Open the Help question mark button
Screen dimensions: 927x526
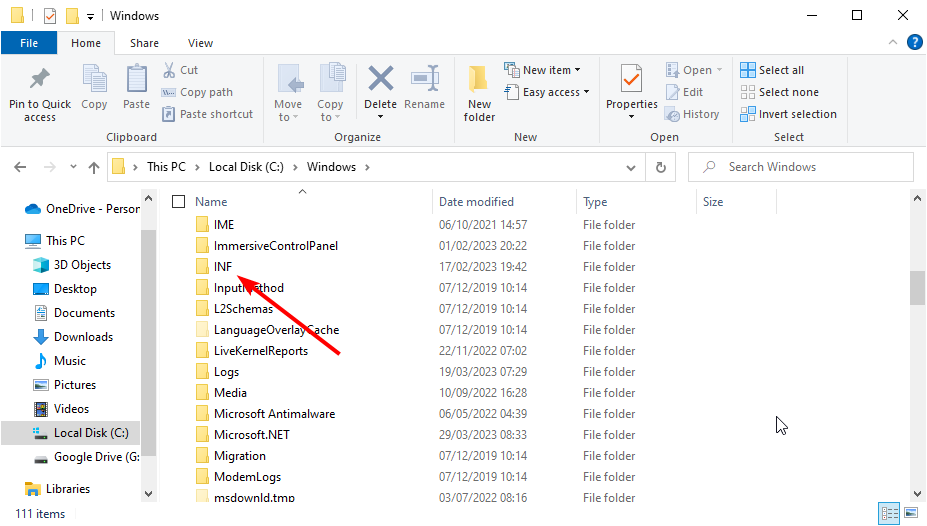915,43
